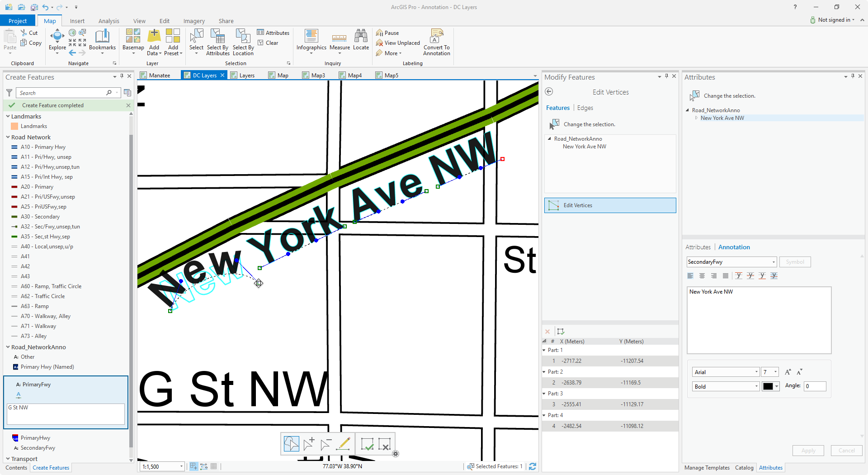Cut the selection to the clipboard
This screenshot has height=475, width=868.
[x=29, y=33]
